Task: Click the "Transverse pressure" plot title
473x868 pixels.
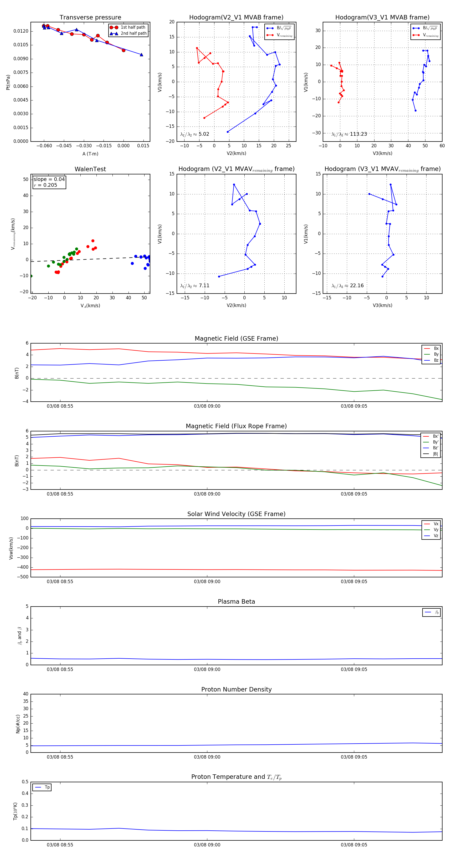Action: (x=90, y=18)
